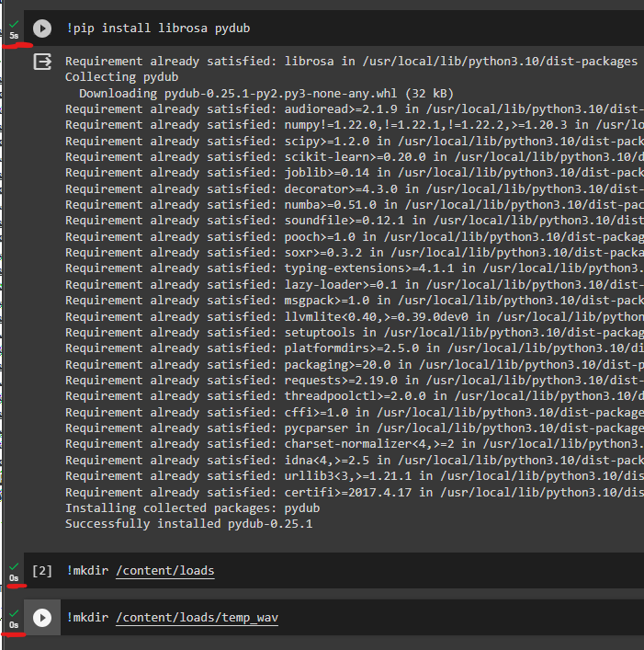Click the green checkmark above 5s status
This screenshot has height=650, width=644.
click(x=14, y=25)
